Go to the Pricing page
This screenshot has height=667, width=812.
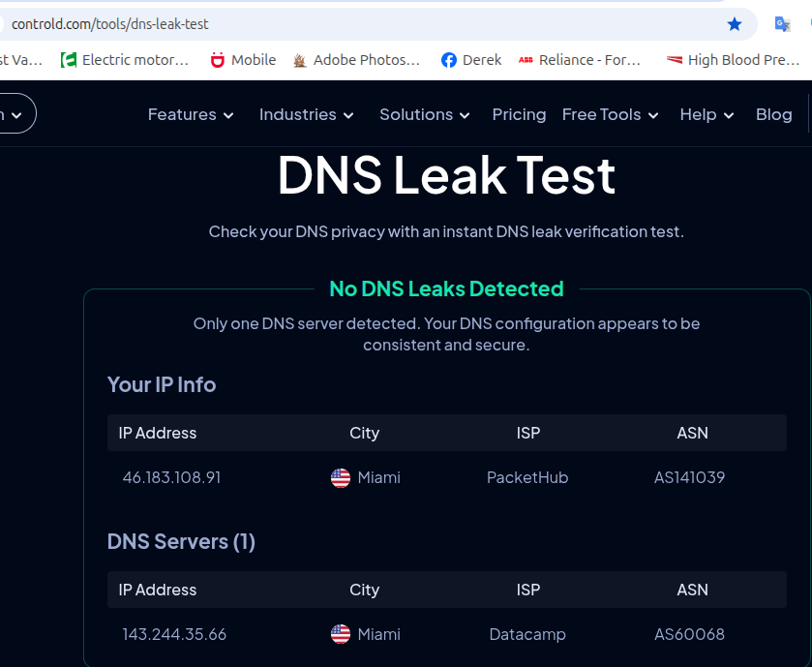[x=519, y=114]
